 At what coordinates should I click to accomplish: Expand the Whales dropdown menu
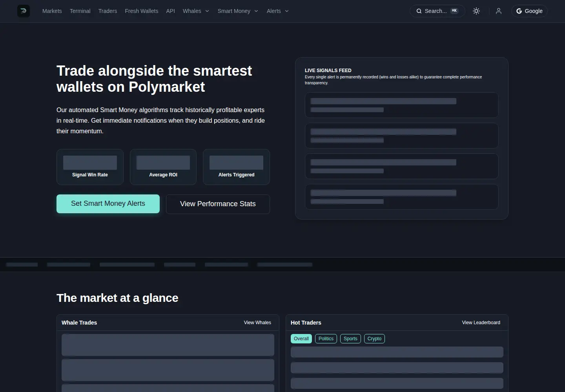point(196,11)
